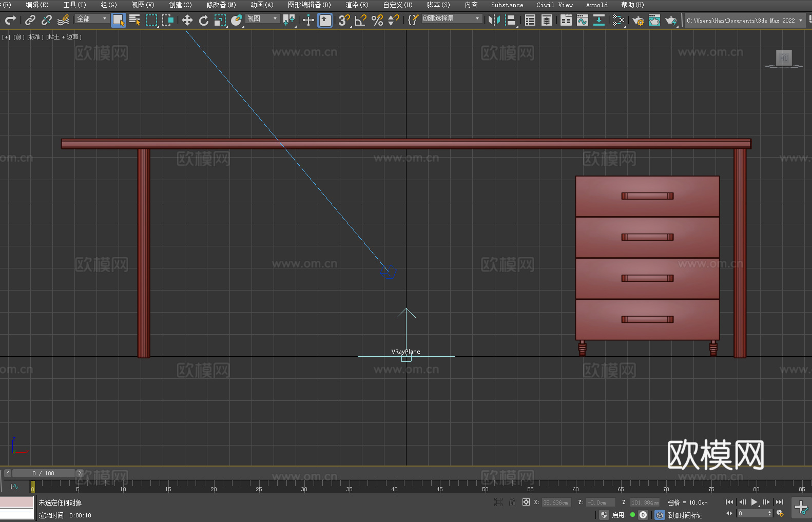812x522 pixels.
Task: Open Mini Curve Editor icon beside timeline
Action: coord(14,486)
